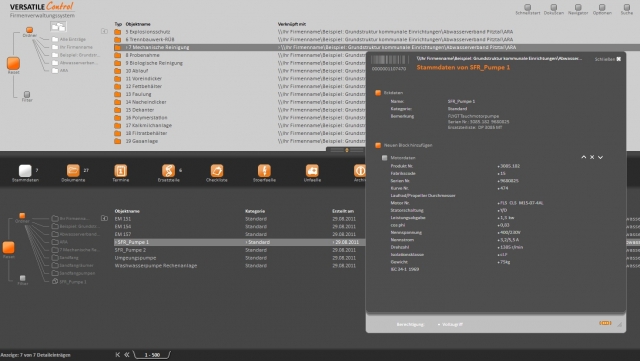Click the gray Filter node in the lower pane

tap(22, 278)
